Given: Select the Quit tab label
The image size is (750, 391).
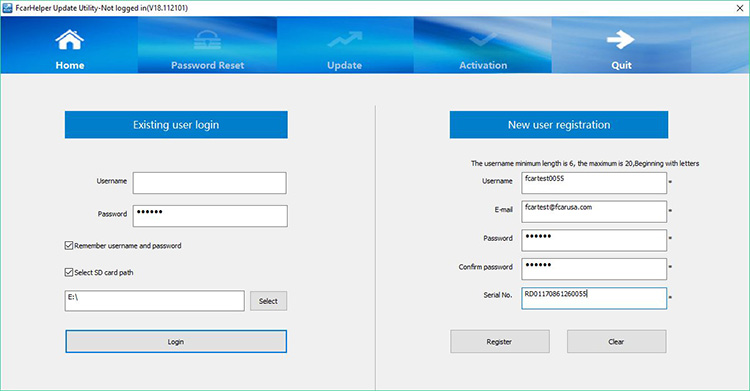Looking at the screenshot, I should tap(621, 65).
